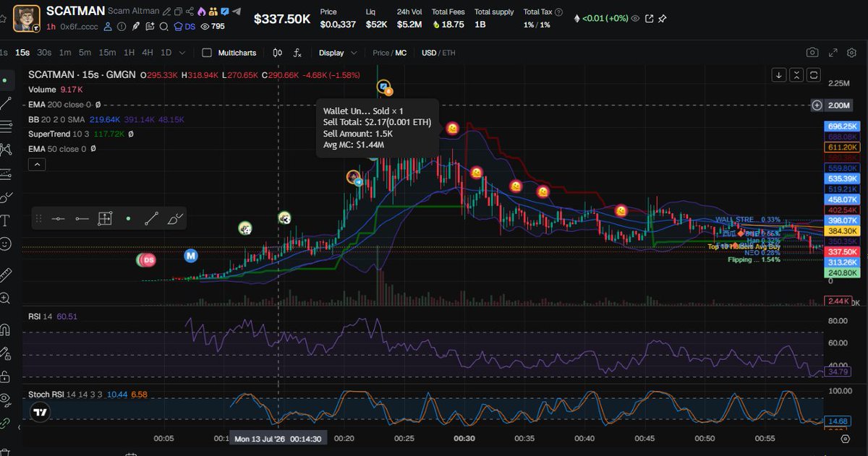
Task: Open the indicators fx menu
Action: click(x=297, y=53)
